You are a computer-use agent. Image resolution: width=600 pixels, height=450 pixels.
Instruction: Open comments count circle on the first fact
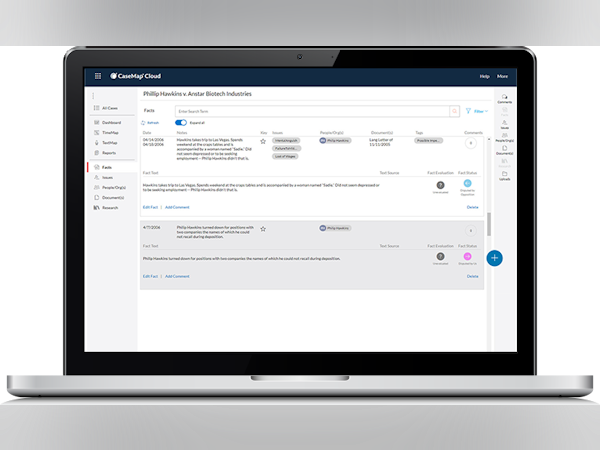[471, 143]
